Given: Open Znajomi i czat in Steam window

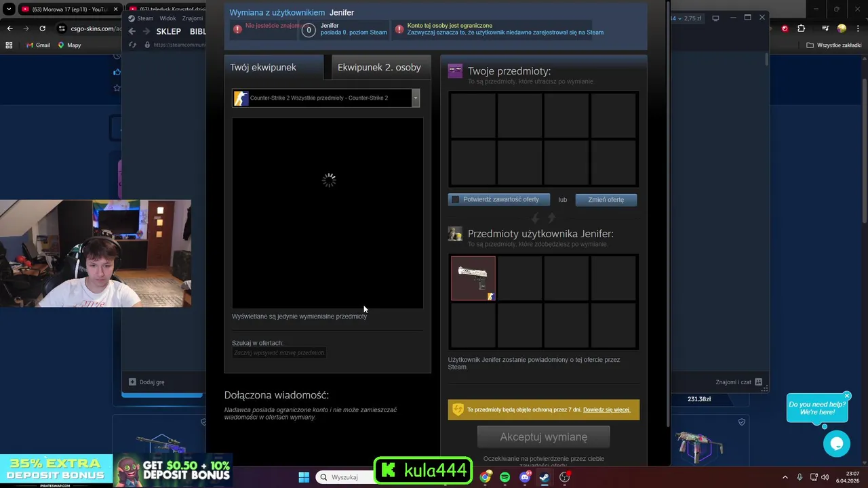Looking at the screenshot, I should coord(738,382).
